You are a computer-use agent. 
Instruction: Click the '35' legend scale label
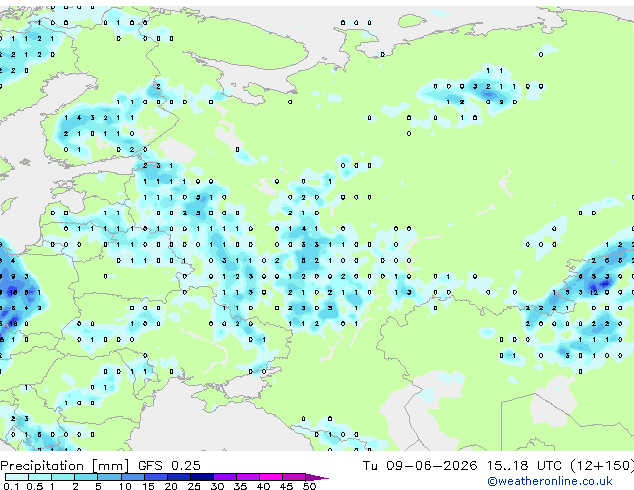pyautogui.click(x=240, y=486)
